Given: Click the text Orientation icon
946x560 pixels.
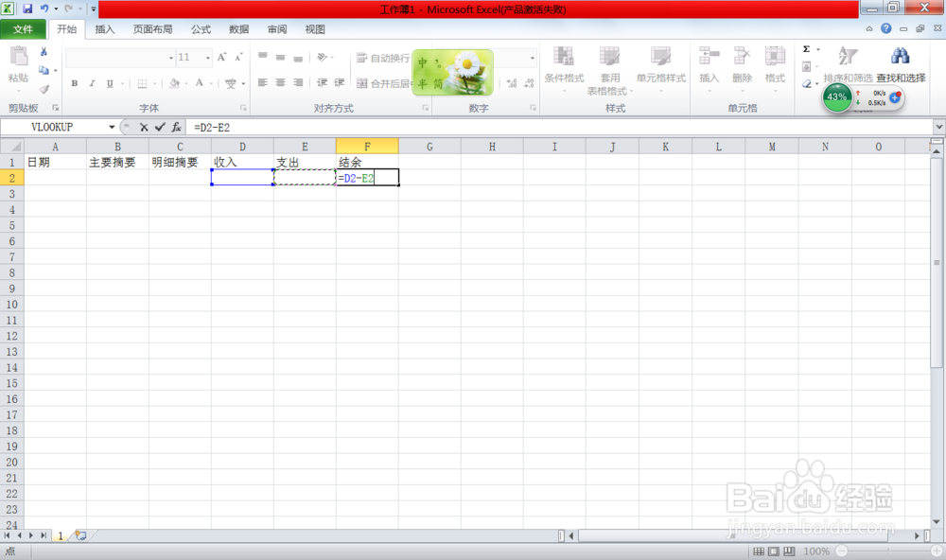Looking at the screenshot, I should pos(323,57).
